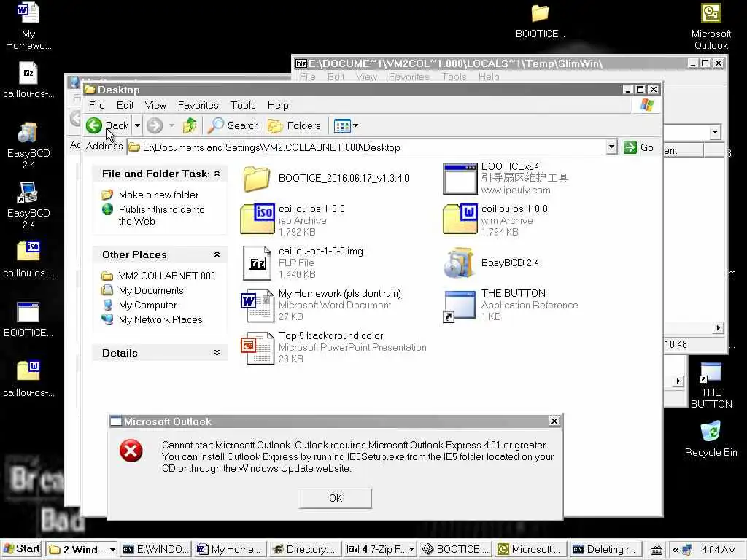Click the scroll right arrow in 7-Zip window

pyautogui.click(x=719, y=327)
